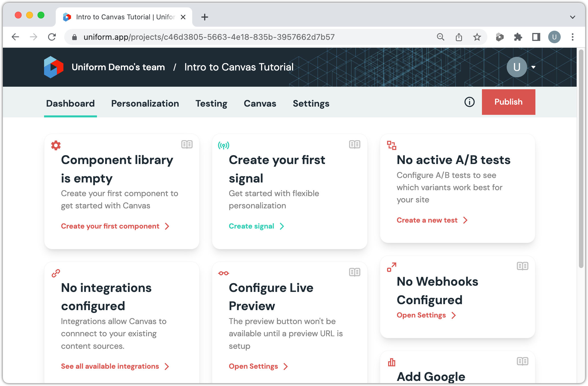Open docs icon on Configure Live Preview card
The width and height of the screenshot is (588, 386).
355,272
